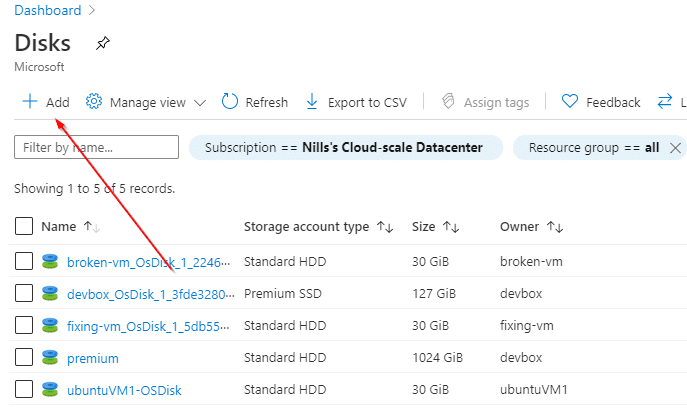This screenshot has height=418, width=687.
Task: Navigate to the Dashboard breadcrumb
Action: 48,10
